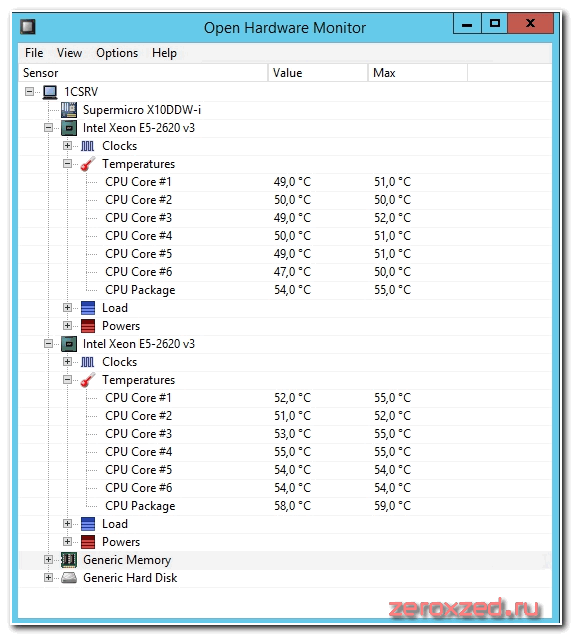The height and width of the screenshot is (636, 573).
Task: Expand Load under the first Xeon CPU
Action: pos(67,307)
